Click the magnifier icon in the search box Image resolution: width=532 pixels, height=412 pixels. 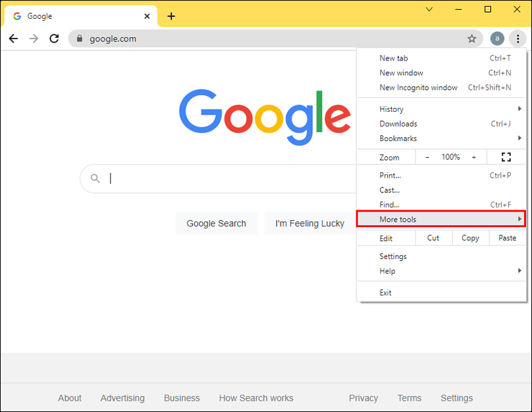95,178
